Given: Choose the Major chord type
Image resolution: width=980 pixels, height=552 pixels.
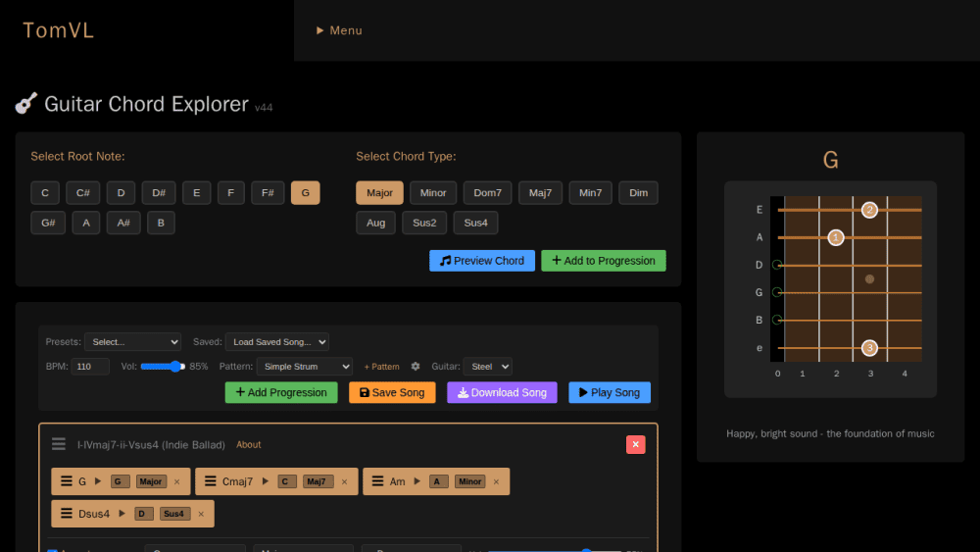Looking at the screenshot, I should 379,192.
